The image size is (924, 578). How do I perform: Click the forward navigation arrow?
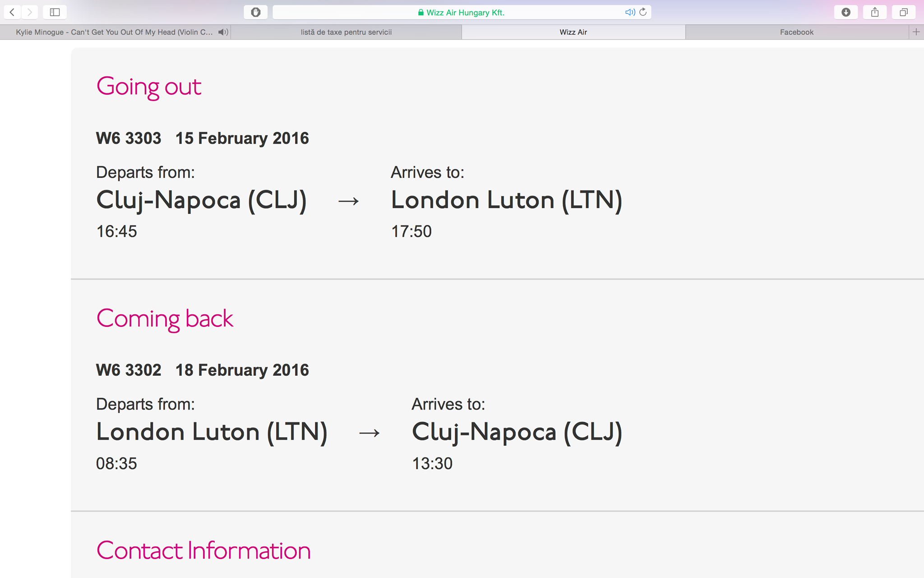pyautogui.click(x=30, y=12)
